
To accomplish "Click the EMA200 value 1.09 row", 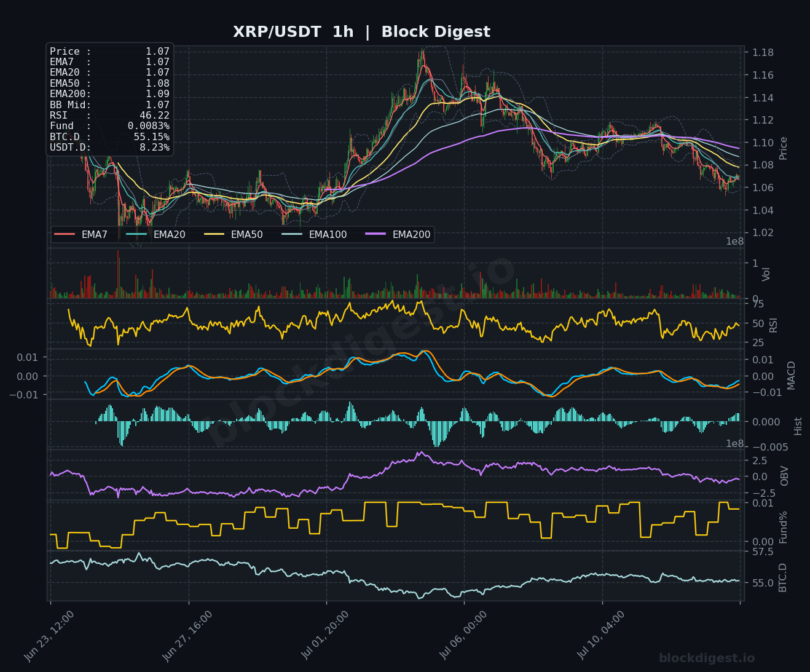I will 109,94.
